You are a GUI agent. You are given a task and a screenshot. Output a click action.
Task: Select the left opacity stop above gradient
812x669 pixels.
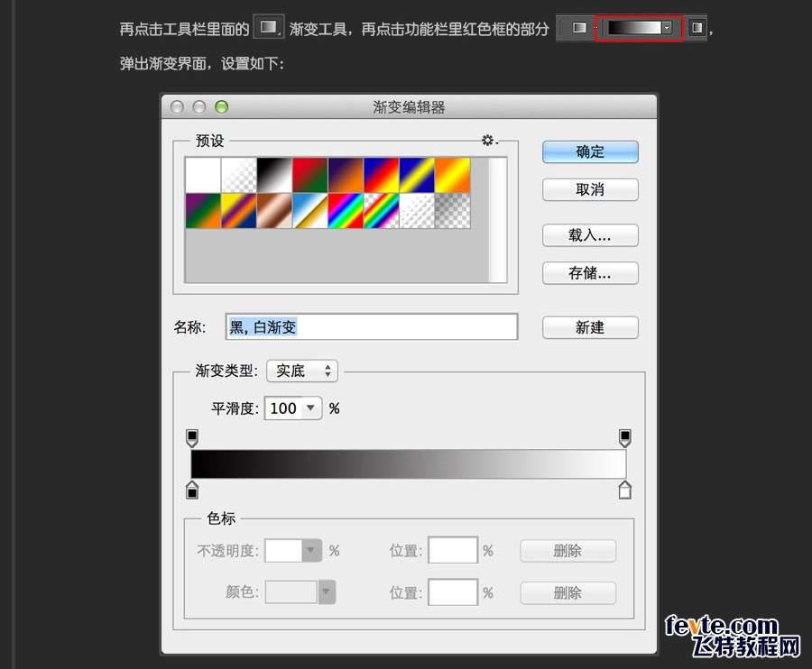192,437
